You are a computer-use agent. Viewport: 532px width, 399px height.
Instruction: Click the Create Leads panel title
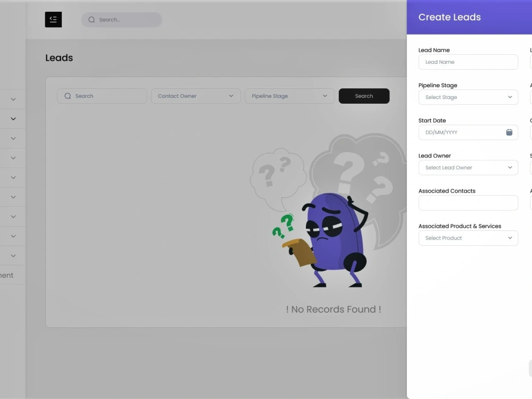tap(450, 18)
